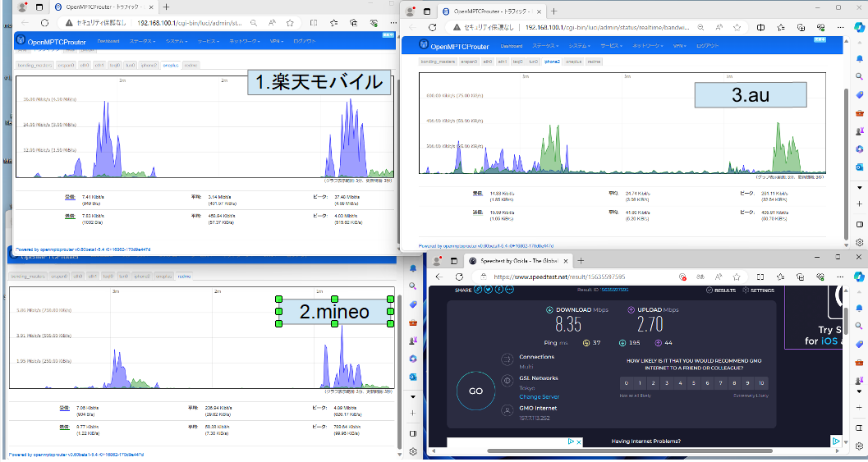Reload page in the au window
The height and width of the screenshot is (462, 868).
tap(433, 27)
